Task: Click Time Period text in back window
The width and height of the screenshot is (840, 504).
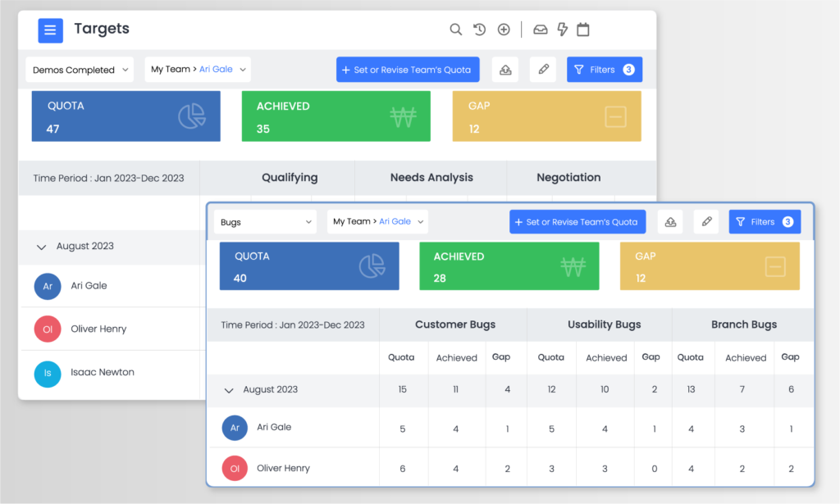Action: (108, 178)
